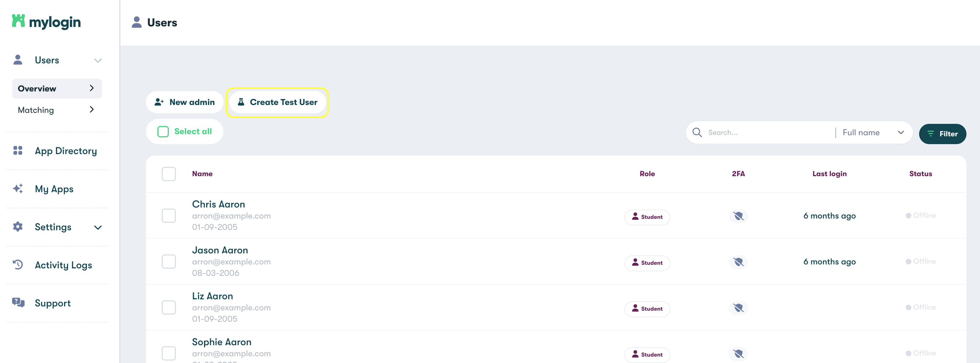The width and height of the screenshot is (980, 363).
Task: Select the header checkbox above the user list
Action: (168, 174)
